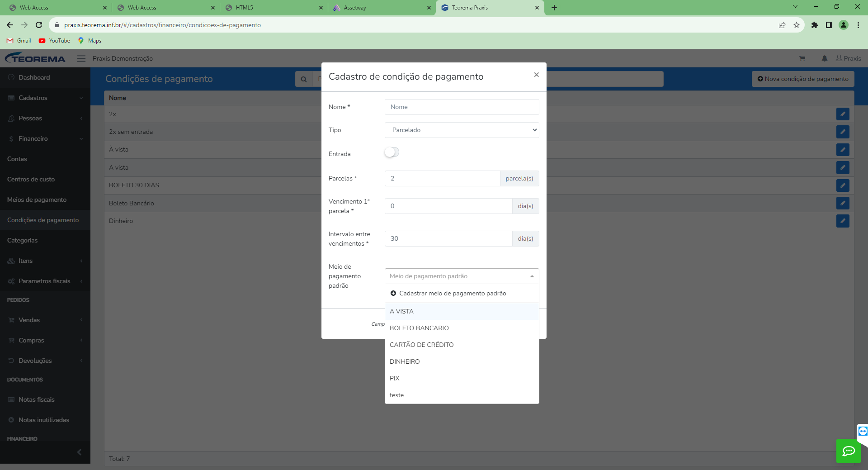Expand Financeiro sidebar section
Image resolution: width=868 pixels, height=470 pixels.
pos(45,138)
